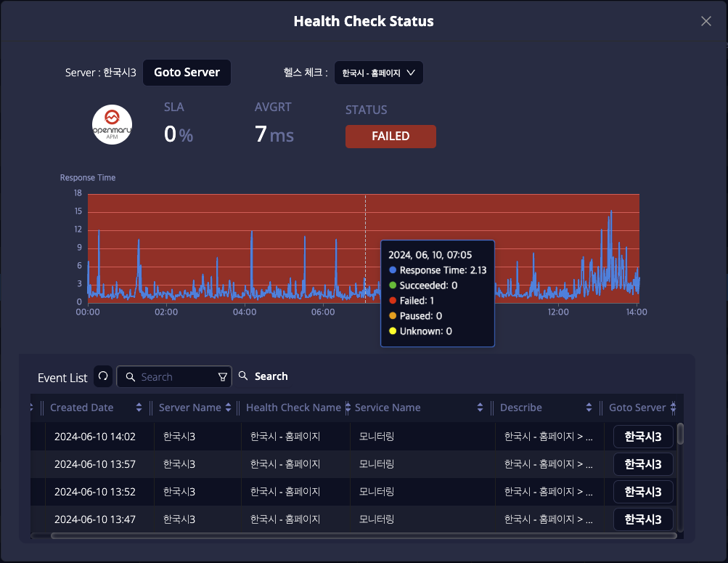Click sort icon on Server Name column
Viewport: 728px width, 563px height.
pos(229,408)
